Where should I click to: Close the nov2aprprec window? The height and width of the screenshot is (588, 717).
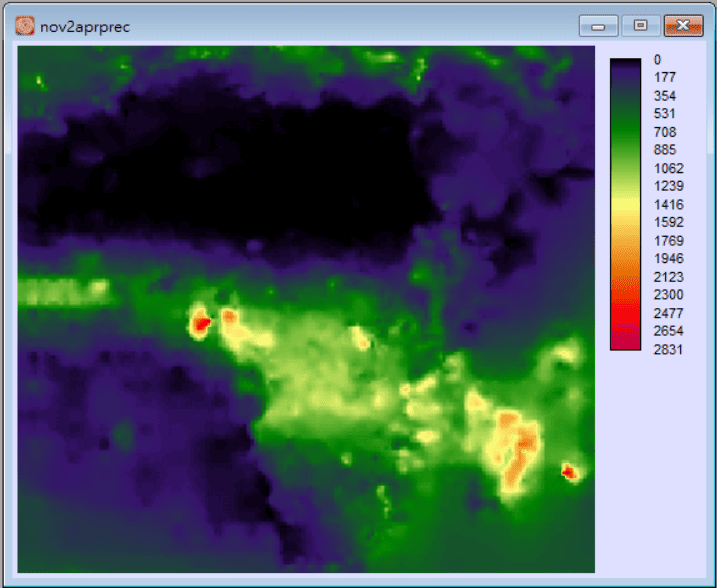click(x=683, y=26)
